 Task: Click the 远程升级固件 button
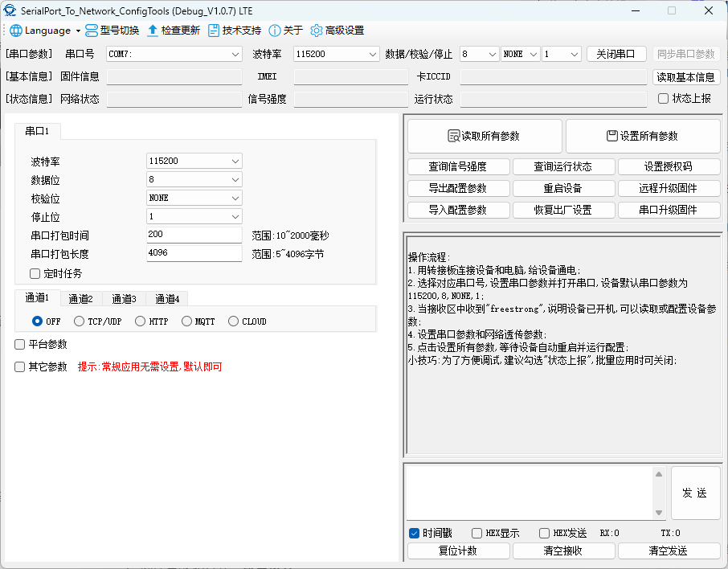pyautogui.click(x=669, y=188)
